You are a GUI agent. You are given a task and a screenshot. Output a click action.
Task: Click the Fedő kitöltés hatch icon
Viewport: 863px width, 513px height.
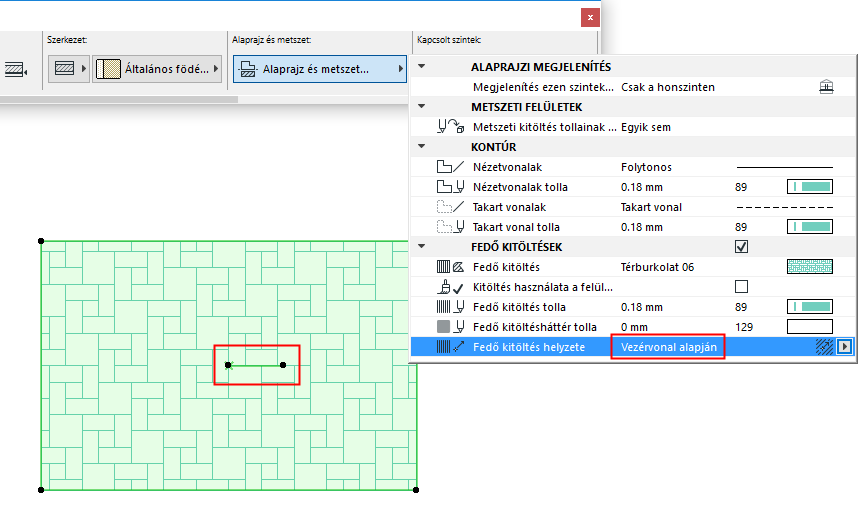coord(450,267)
